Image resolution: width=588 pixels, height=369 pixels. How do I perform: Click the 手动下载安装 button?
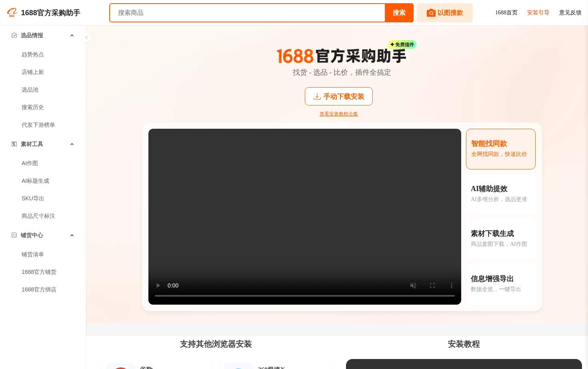click(339, 96)
